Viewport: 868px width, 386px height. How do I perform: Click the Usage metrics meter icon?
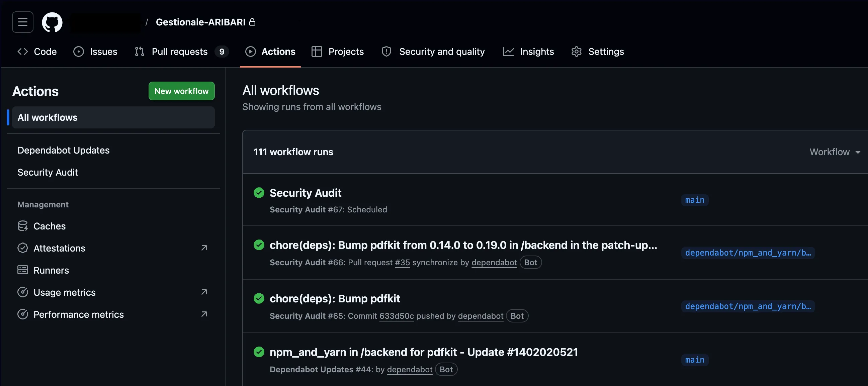(22, 292)
